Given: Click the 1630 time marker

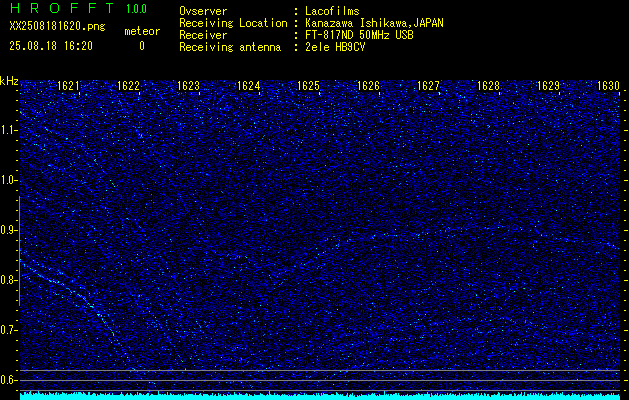Looking at the screenshot, I should (x=608, y=86).
